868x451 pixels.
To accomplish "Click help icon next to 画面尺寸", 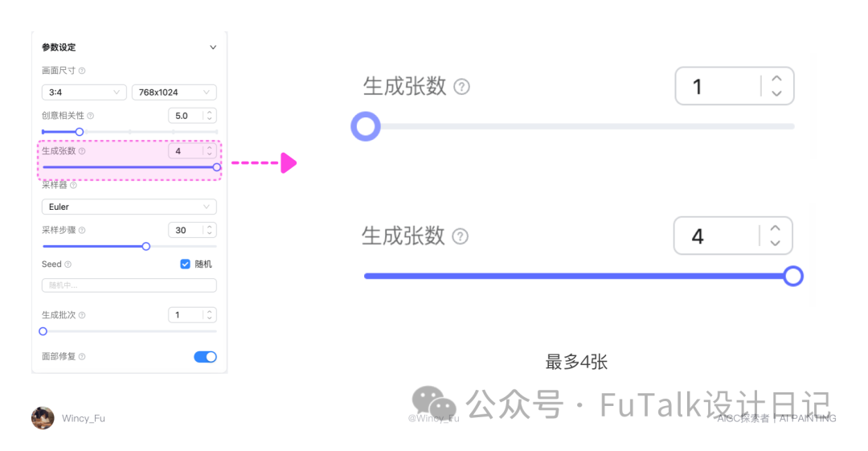I will (82, 71).
